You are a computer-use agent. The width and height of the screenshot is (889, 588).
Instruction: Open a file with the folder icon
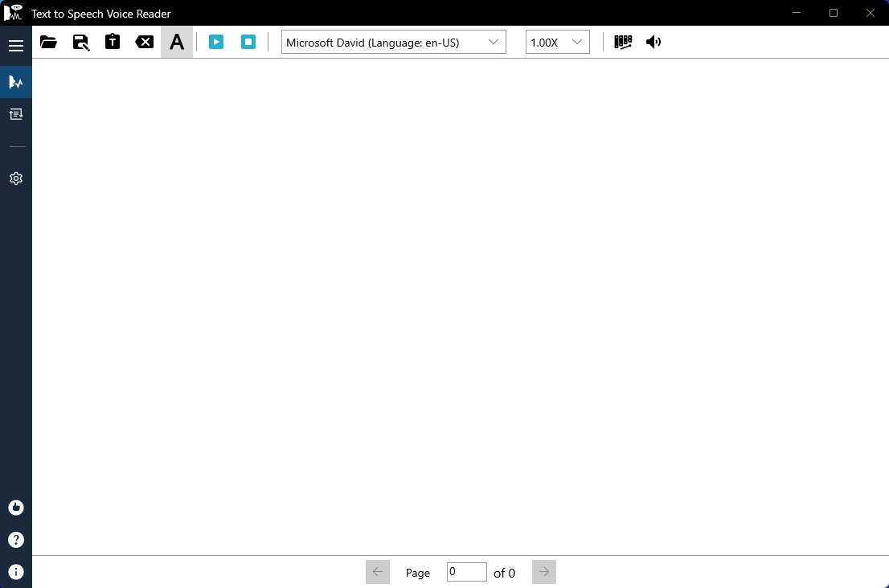click(x=49, y=42)
